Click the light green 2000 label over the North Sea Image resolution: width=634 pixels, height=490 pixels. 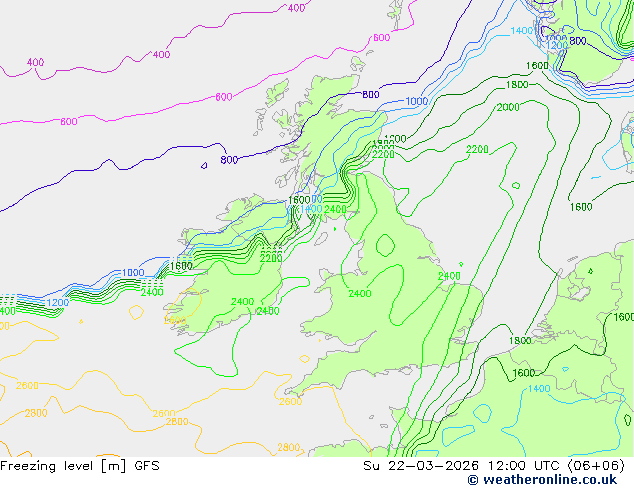point(508,107)
